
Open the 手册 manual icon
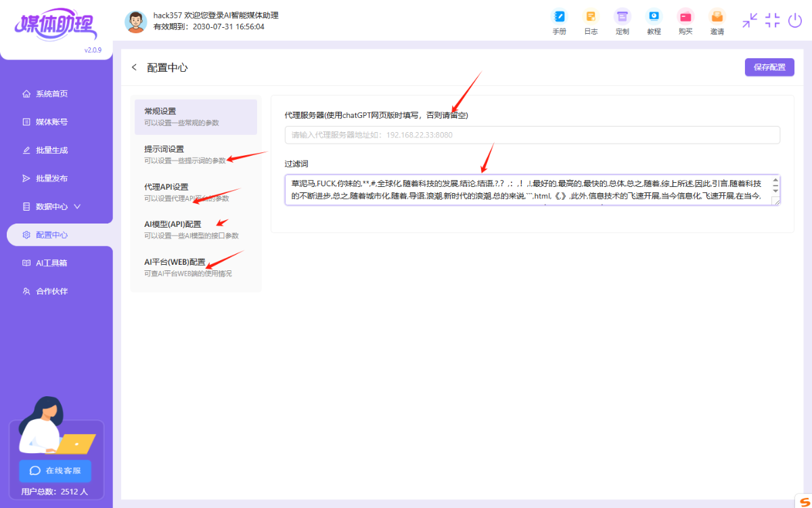click(x=559, y=22)
